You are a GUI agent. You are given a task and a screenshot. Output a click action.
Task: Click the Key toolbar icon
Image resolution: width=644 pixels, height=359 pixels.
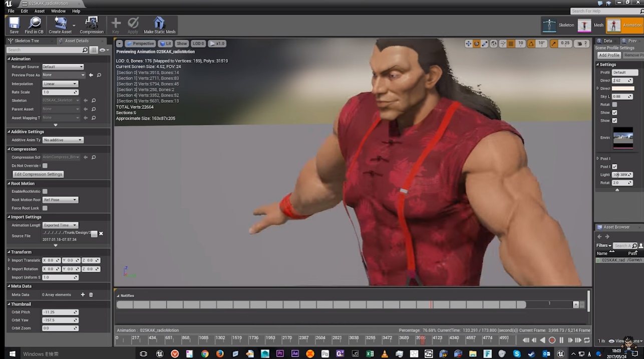click(x=116, y=25)
